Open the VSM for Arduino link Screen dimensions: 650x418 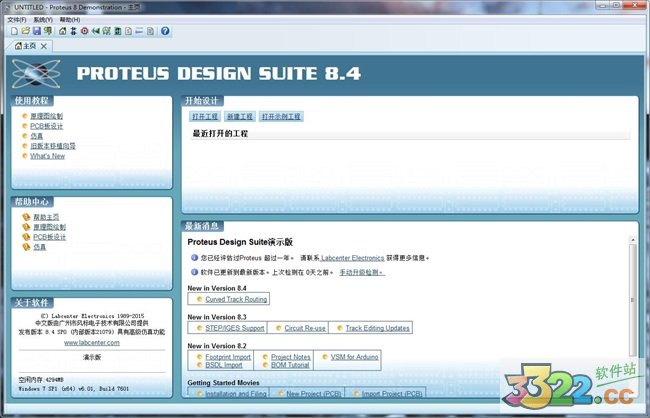pyautogui.click(x=354, y=357)
